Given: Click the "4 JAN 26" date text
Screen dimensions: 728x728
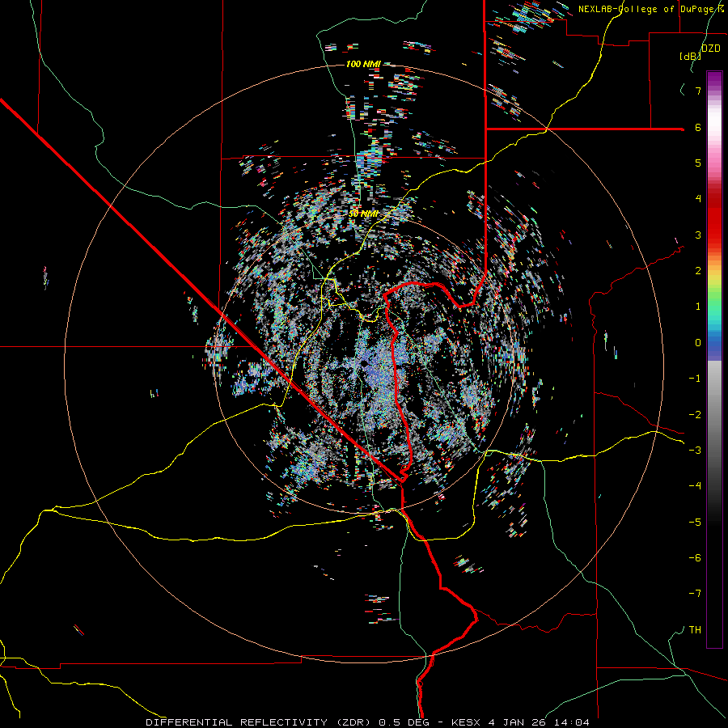Looking at the screenshot, I should tap(518, 722).
